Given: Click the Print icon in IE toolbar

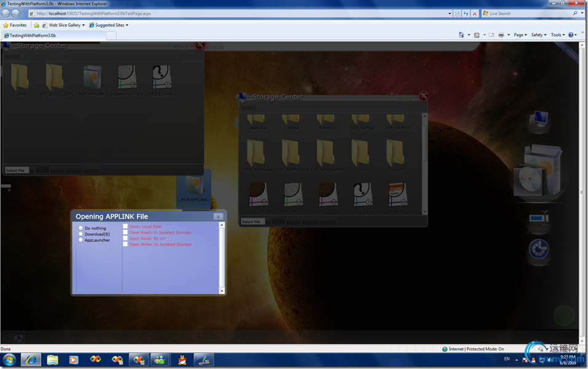Looking at the screenshot, I should 501,35.
